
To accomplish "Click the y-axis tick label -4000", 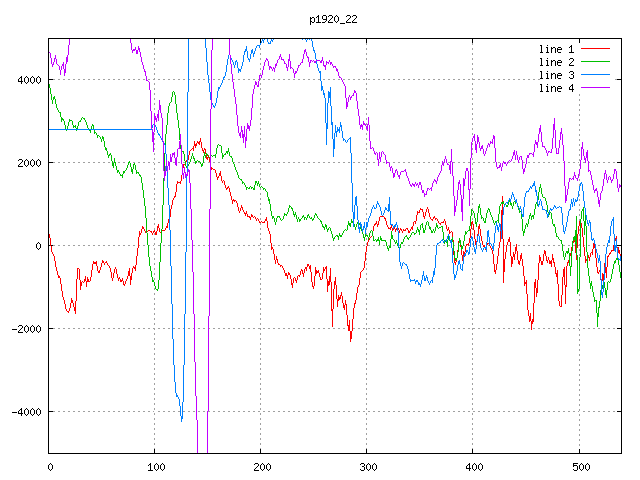I will click(25, 412).
